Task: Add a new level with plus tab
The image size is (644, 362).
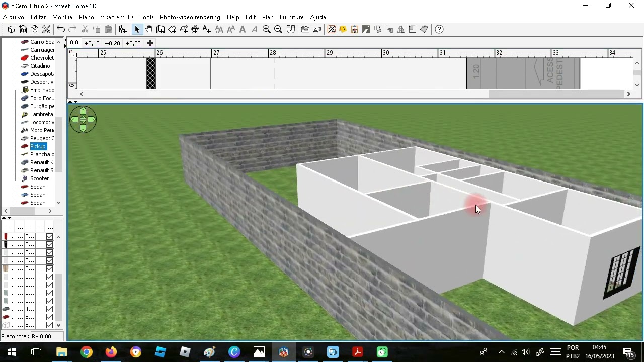Action: (x=150, y=43)
